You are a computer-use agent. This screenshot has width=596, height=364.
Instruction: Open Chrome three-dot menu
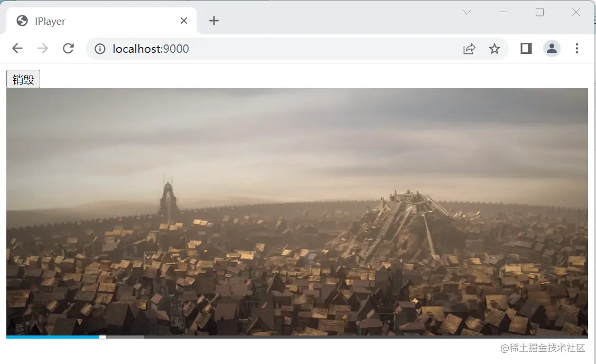pyautogui.click(x=577, y=48)
